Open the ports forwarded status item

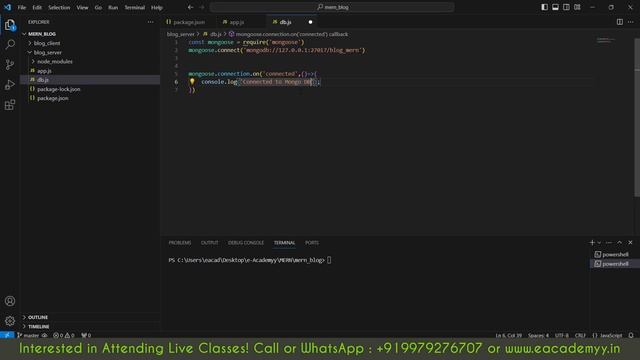(x=86, y=336)
